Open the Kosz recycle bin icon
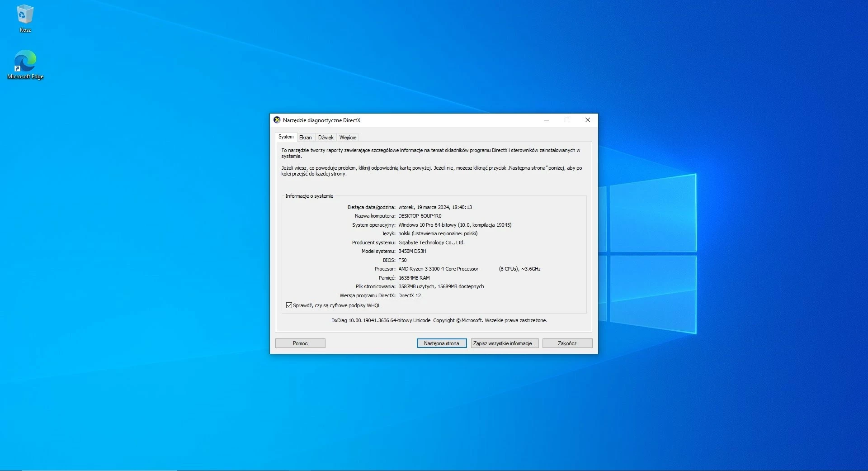 click(x=25, y=19)
